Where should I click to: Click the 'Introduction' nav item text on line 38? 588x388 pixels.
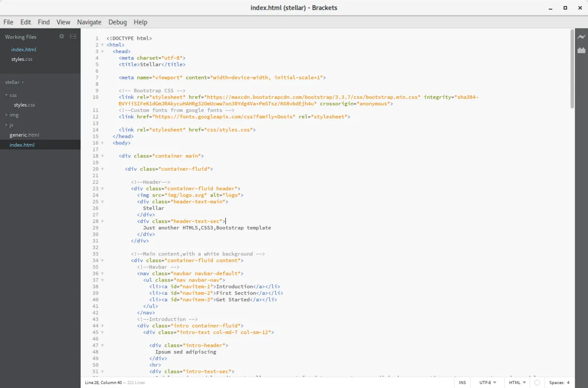235,287
